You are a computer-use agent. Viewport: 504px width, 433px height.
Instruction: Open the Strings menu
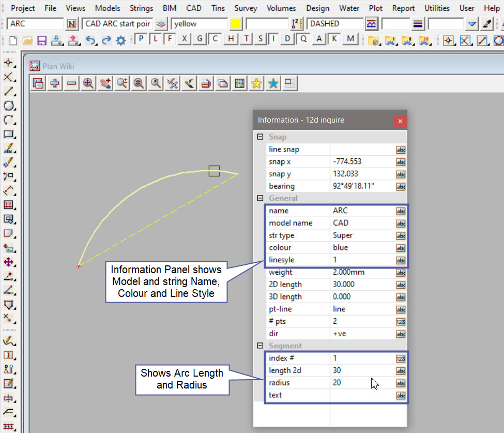tap(141, 8)
